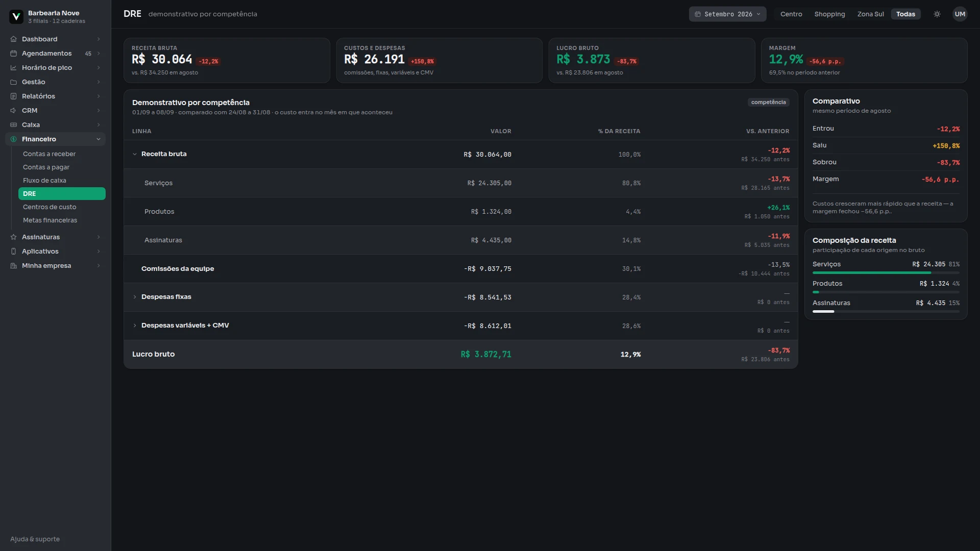Image resolution: width=980 pixels, height=551 pixels.
Task: Click the Receita Bruta summary card
Action: pyautogui.click(x=227, y=60)
